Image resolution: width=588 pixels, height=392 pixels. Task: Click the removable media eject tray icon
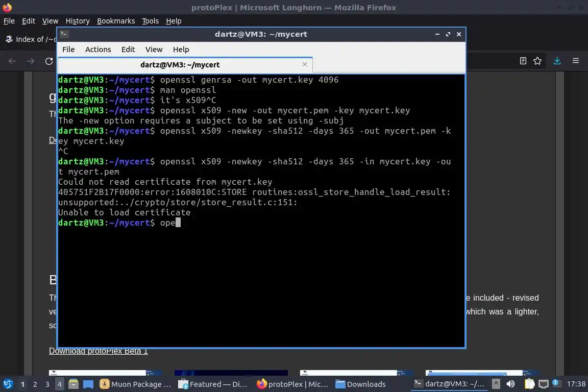point(496,384)
